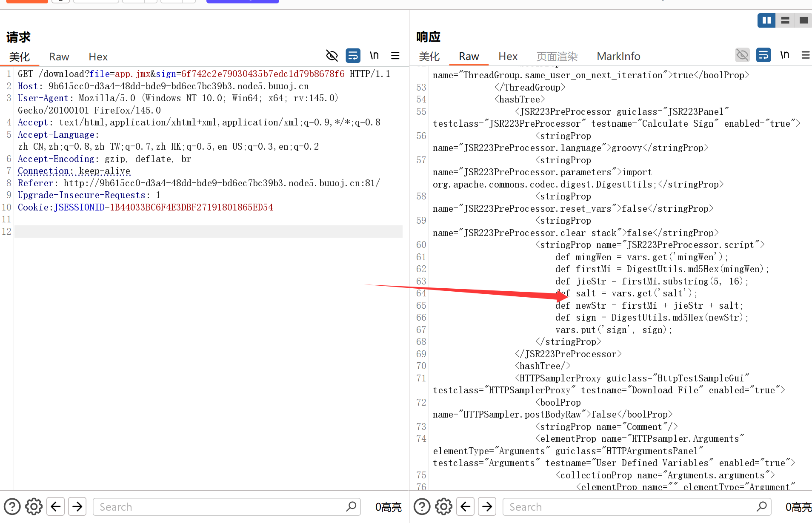Click 'def sign = DigestUtils.md5Hex(newStr)' line
This screenshot has width=812, height=523.
652,318
